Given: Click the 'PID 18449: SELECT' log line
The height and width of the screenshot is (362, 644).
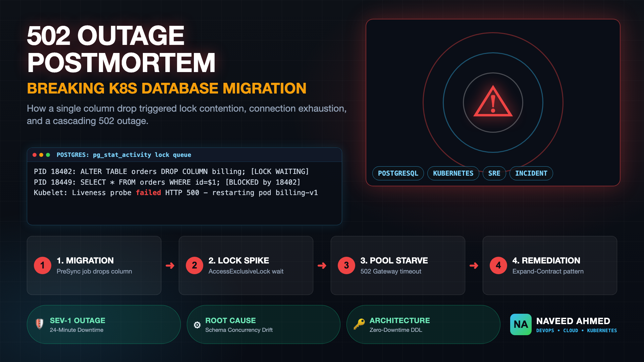Looking at the screenshot, I should point(167,182).
